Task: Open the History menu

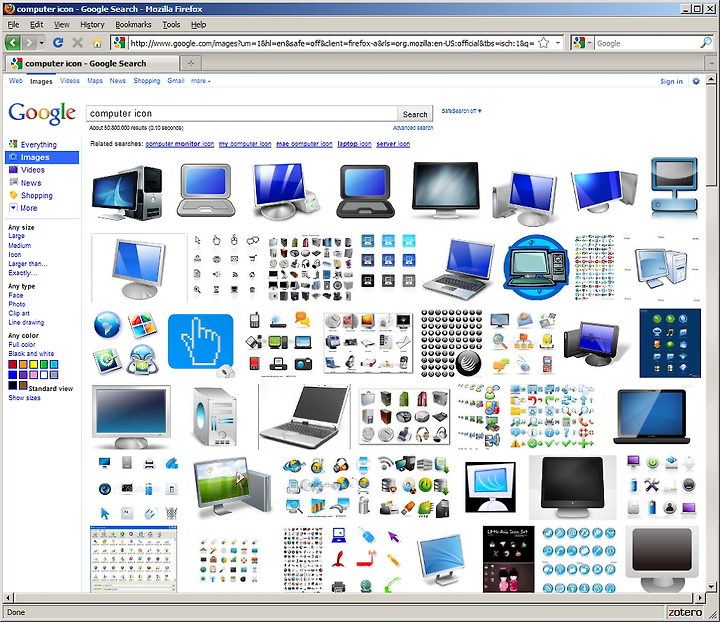Action: click(92, 25)
